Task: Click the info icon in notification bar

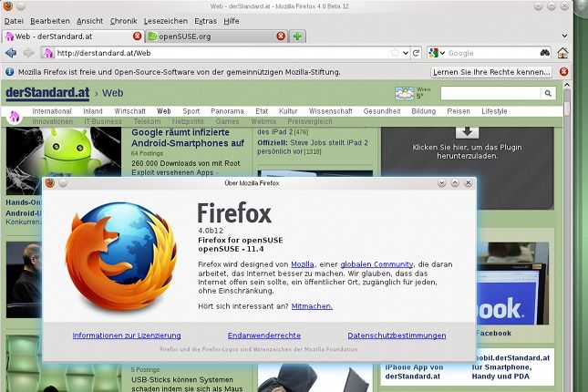Action: pyautogui.click(x=9, y=72)
